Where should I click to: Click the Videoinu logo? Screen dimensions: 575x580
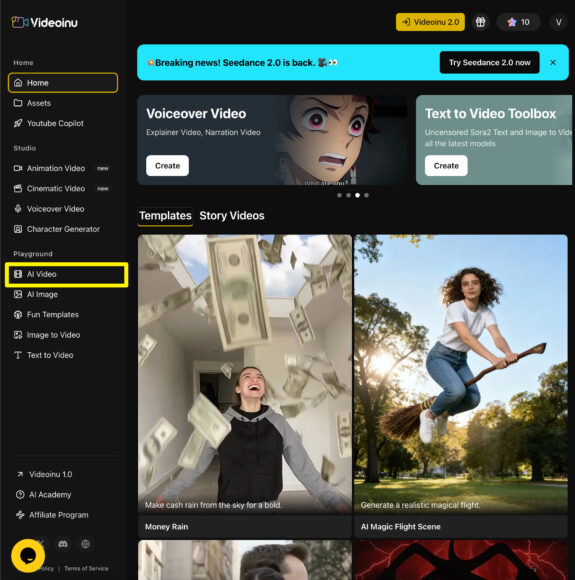pyautogui.click(x=44, y=22)
